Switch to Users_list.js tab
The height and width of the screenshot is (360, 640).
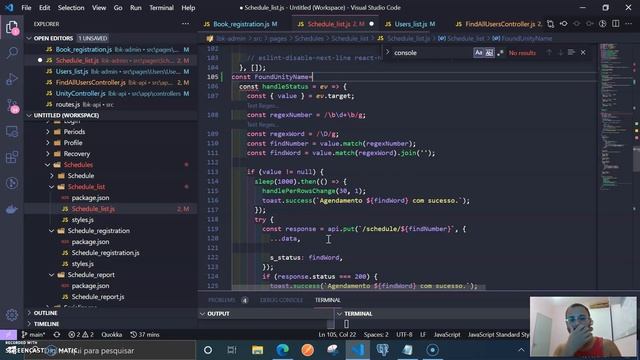(410, 24)
